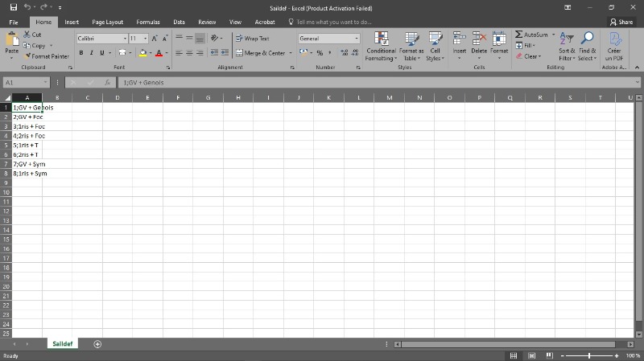Image resolution: width=644 pixels, height=361 pixels.
Task: Toggle Align Left horizontal alignment
Action: [x=179, y=52]
